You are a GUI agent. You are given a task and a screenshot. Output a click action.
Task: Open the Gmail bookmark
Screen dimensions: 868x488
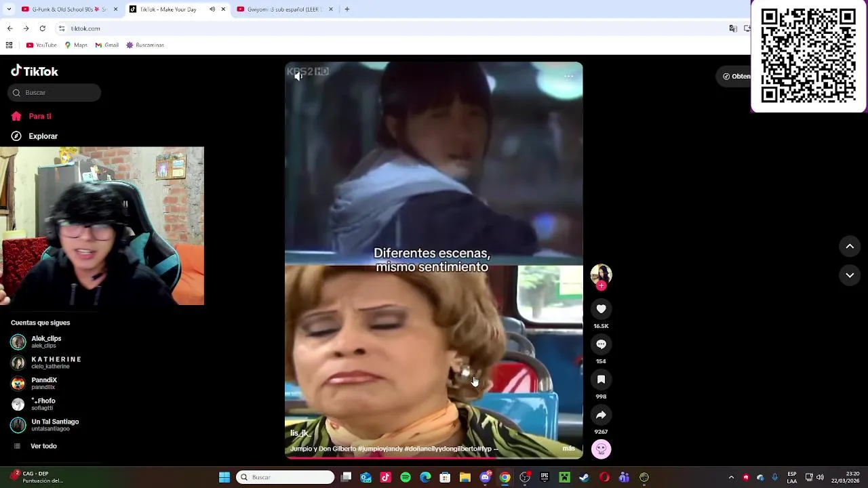point(107,45)
